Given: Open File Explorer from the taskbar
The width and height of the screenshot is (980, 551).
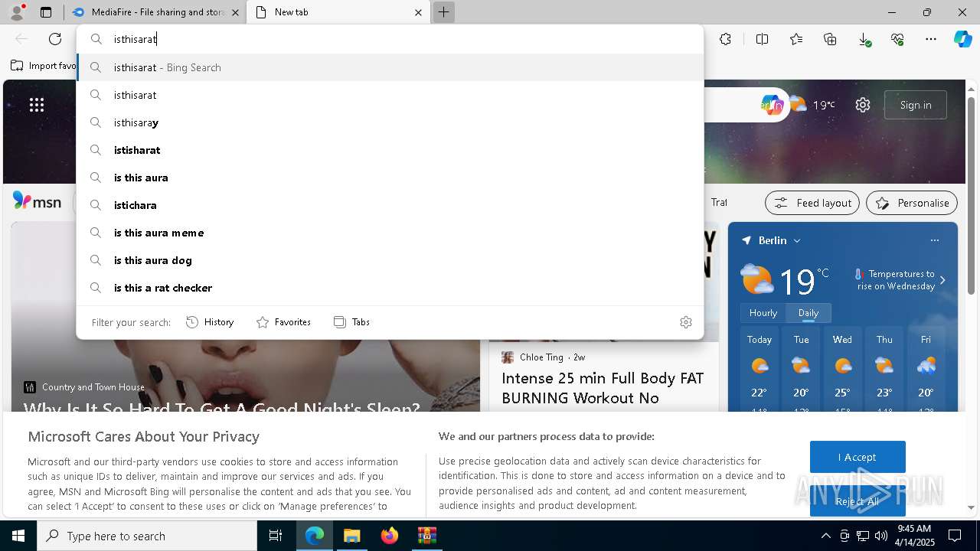Looking at the screenshot, I should coord(351,536).
